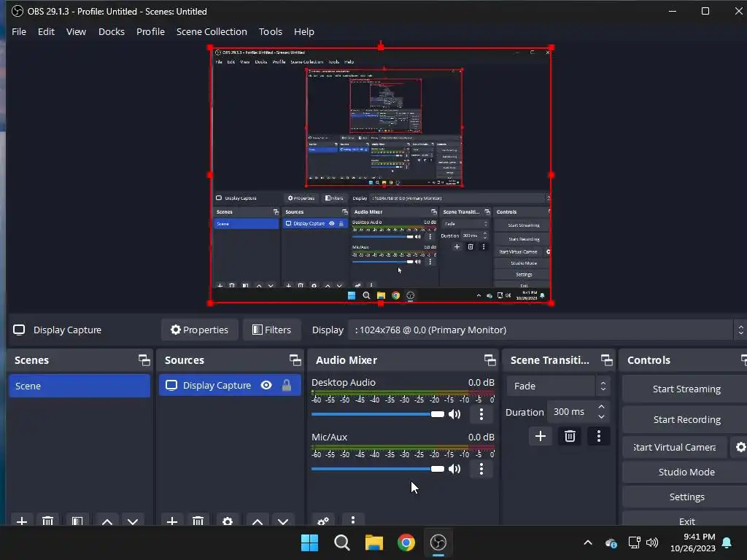Open Windows Start menu
This screenshot has width=747, height=560.
pyautogui.click(x=309, y=542)
